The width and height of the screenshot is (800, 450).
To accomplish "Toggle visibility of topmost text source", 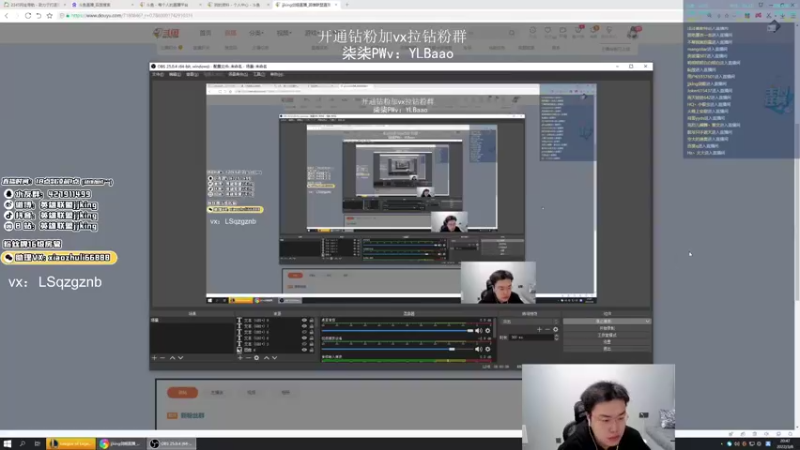I will (305, 320).
